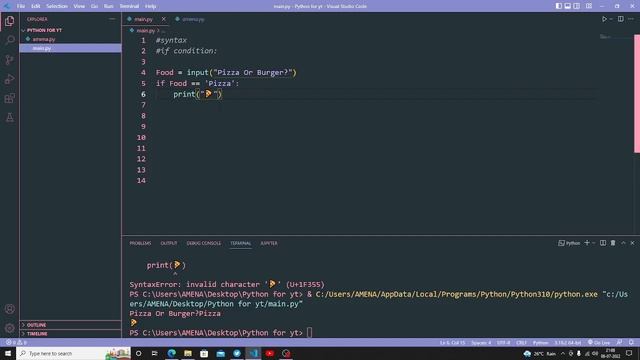The height and width of the screenshot is (360, 640).
Task: Open the Go menu
Action: pos(94,6)
